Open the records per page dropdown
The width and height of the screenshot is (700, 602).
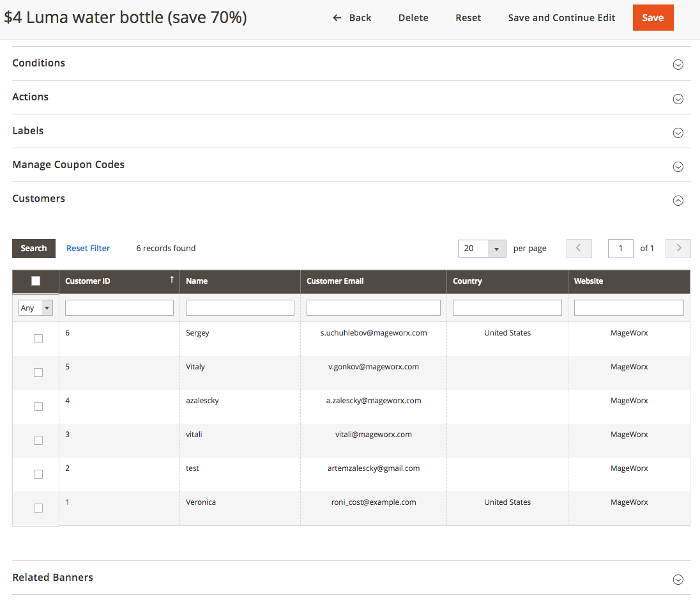[x=482, y=249]
